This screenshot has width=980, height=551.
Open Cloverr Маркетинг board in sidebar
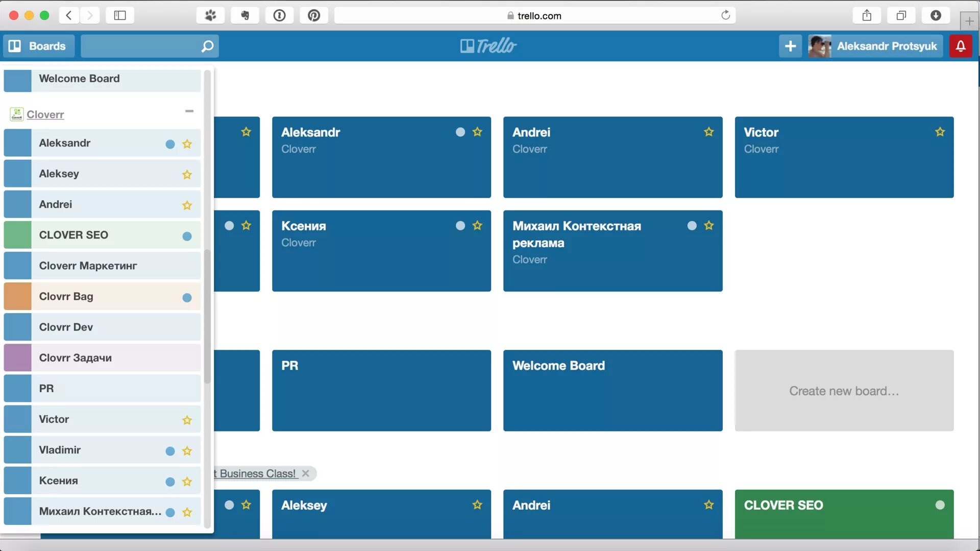[x=102, y=266]
